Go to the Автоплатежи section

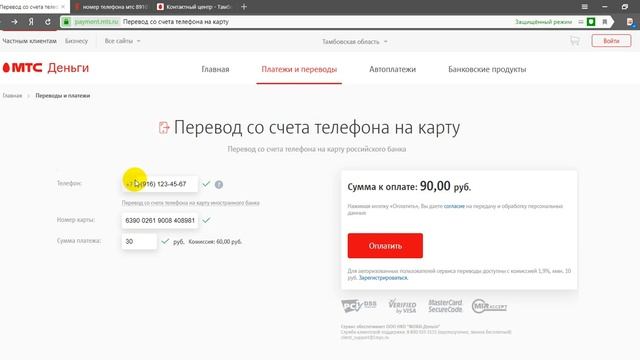[x=392, y=69]
